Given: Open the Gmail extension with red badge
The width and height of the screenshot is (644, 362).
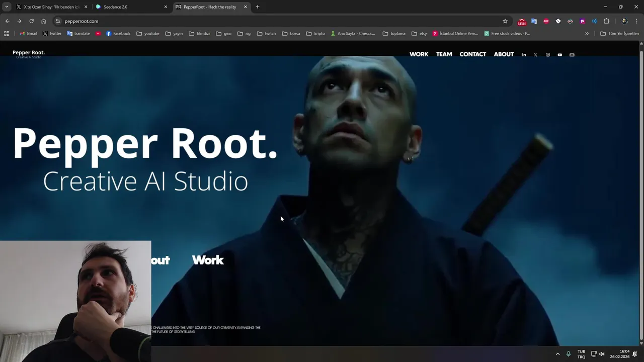Looking at the screenshot, I should 522,22.
